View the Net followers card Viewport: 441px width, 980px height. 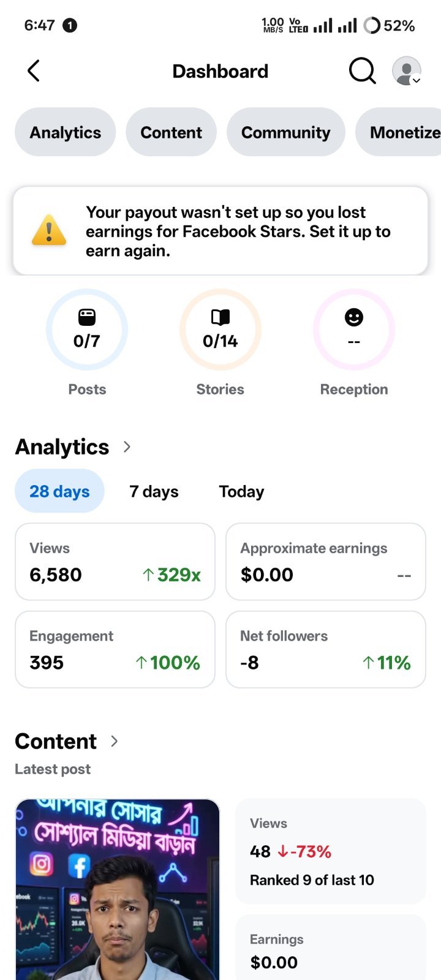(326, 649)
